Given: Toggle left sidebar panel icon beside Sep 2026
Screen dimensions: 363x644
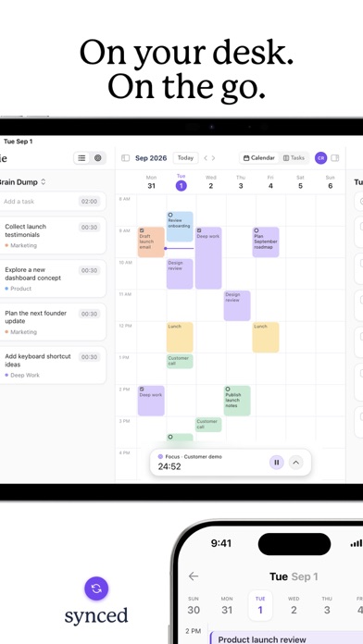Looking at the screenshot, I should tap(126, 158).
